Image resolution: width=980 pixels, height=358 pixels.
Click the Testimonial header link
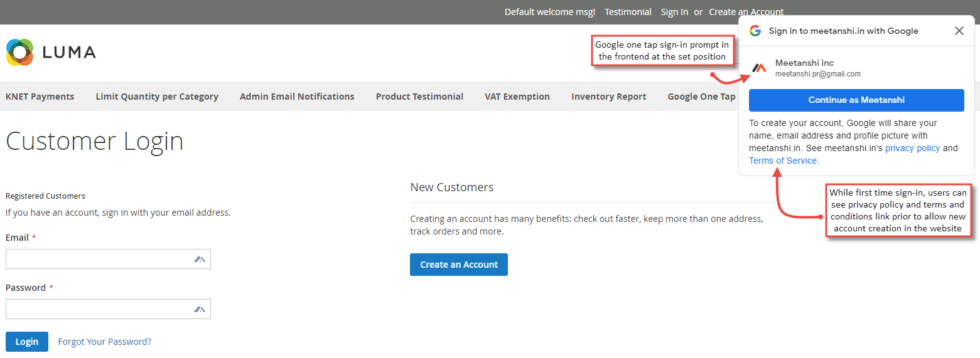click(x=628, y=12)
